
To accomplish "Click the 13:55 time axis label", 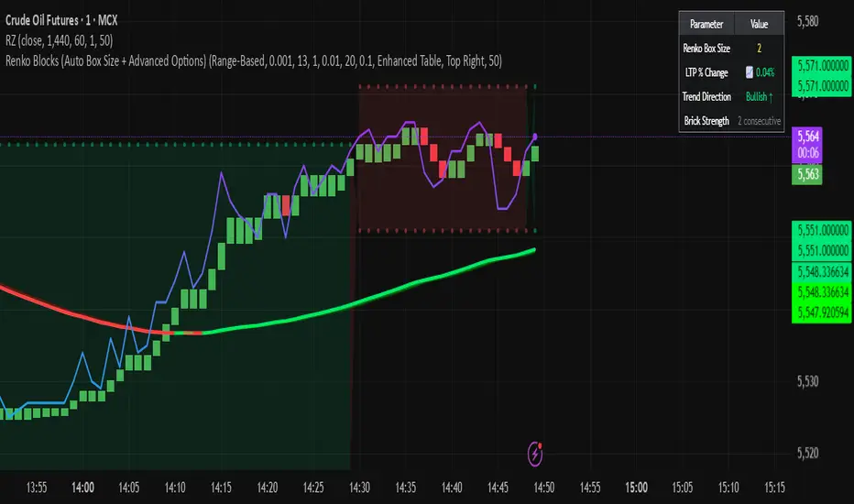I will tap(37, 488).
